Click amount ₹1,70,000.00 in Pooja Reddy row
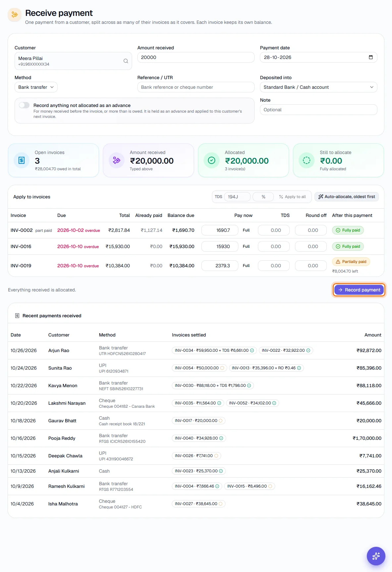Viewport: 392px width, 572px height. [367, 438]
